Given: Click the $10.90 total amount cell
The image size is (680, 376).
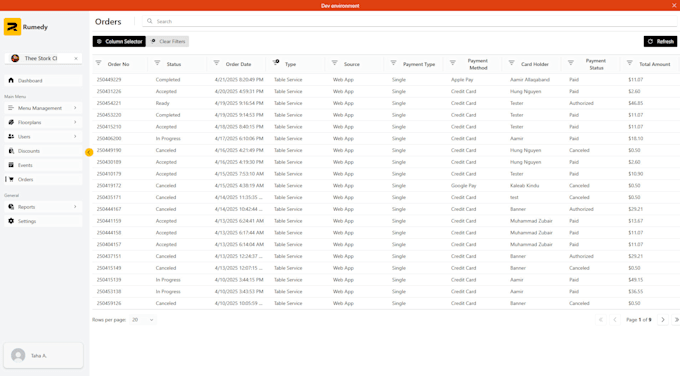Looking at the screenshot, I should [x=635, y=174].
